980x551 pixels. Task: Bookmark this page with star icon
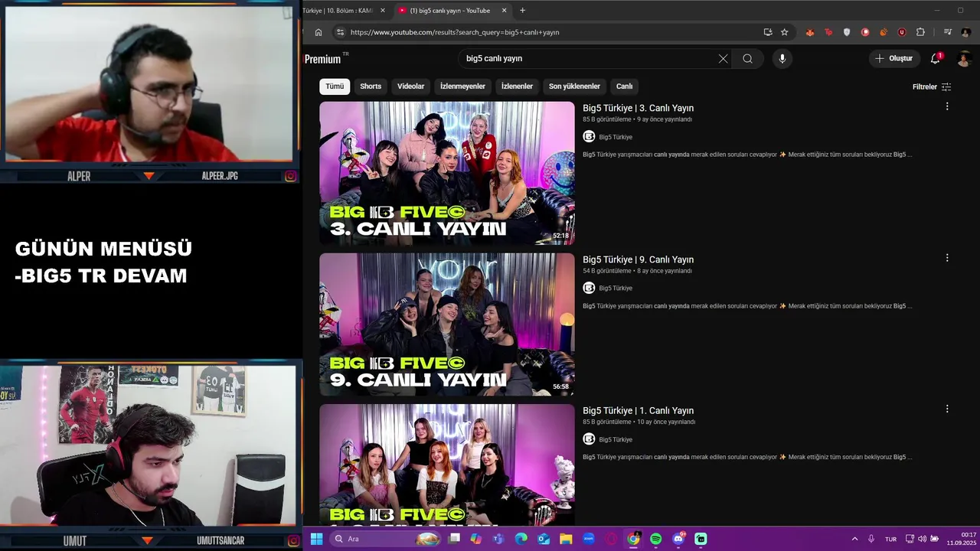[784, 32]
